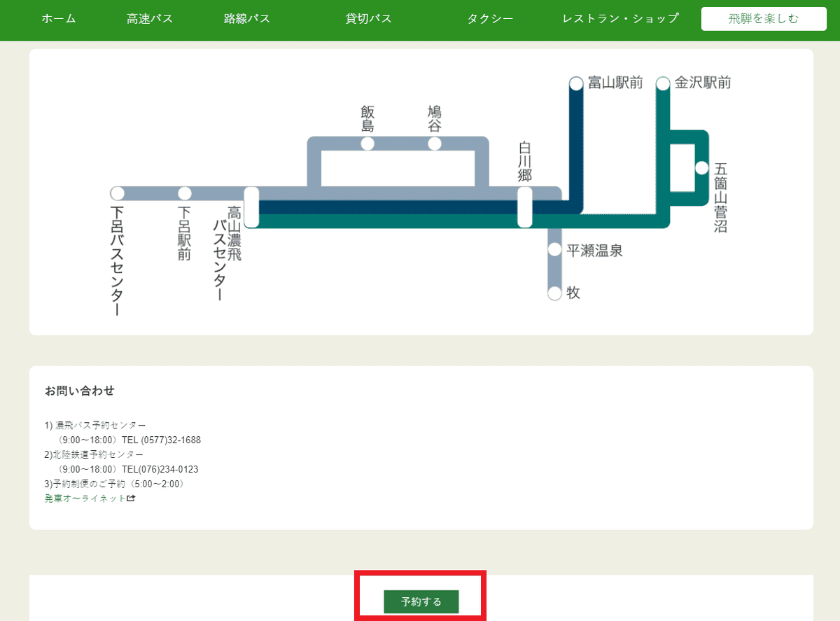Click the 下呂バスセンター terminus marker
Image resolution: width=840 pixels, height=621 pixels.
tap(116, 193)
